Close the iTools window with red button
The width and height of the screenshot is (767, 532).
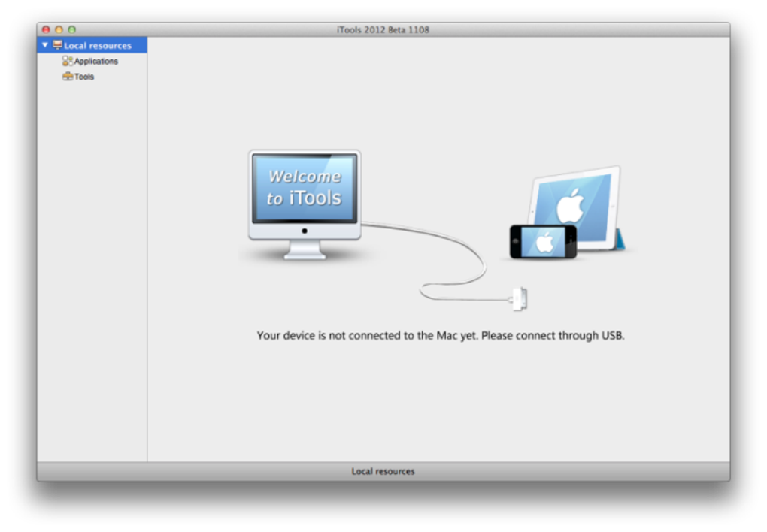[x=46, y=30]
